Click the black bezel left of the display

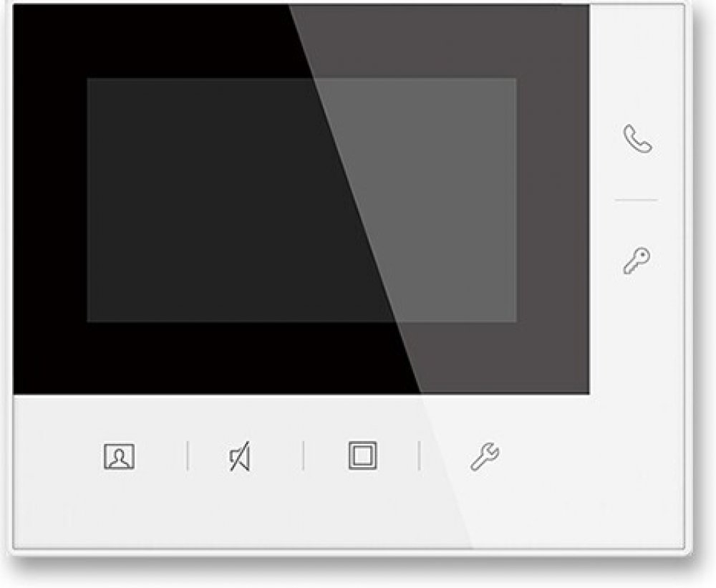[x=50, y=200]
